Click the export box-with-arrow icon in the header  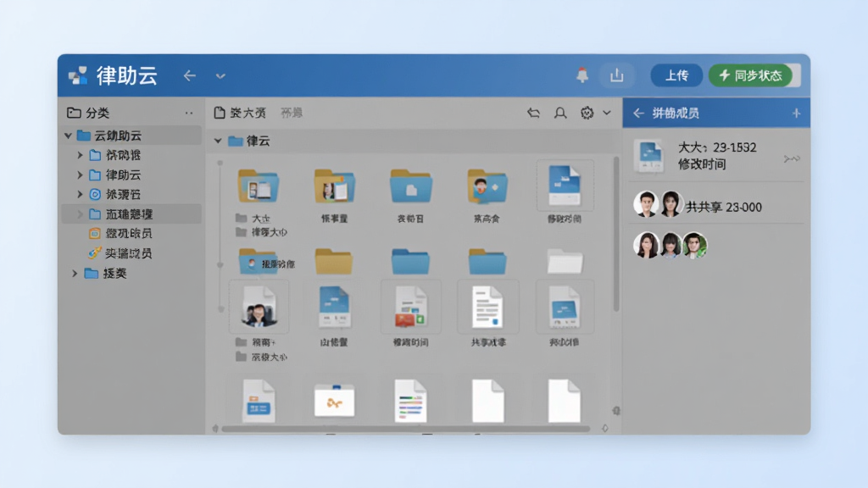617,75
